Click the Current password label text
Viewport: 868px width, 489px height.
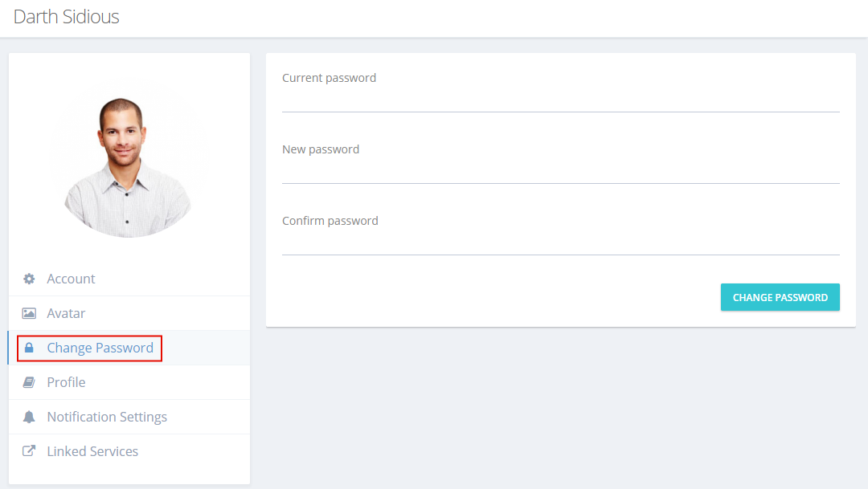[329, 78]
